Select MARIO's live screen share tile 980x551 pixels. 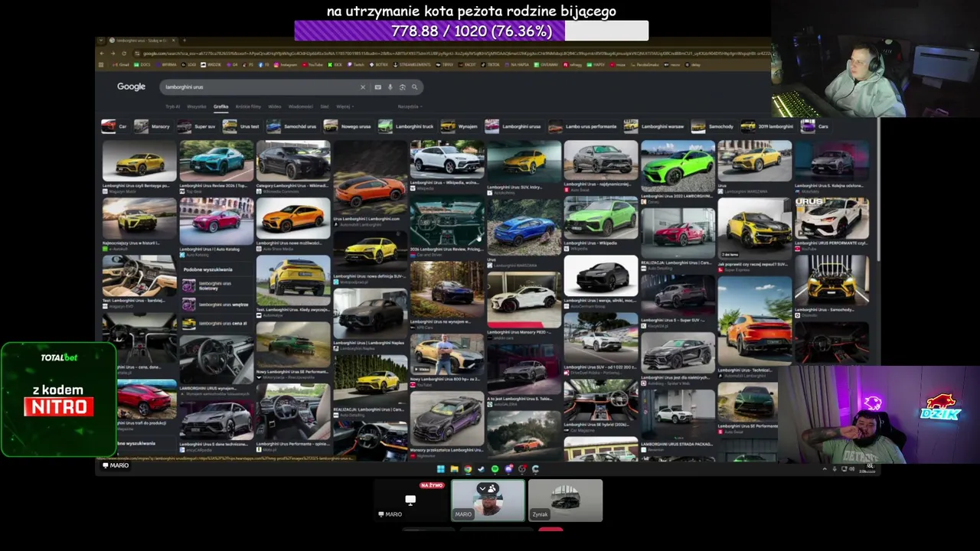click(x=410, y=500)
